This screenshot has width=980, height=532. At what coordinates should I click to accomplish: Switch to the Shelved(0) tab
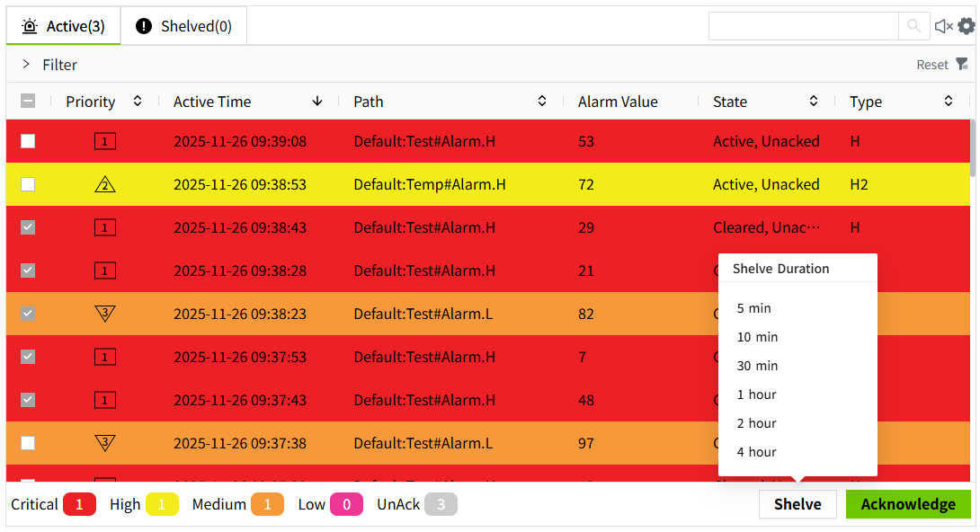(184, 26)
